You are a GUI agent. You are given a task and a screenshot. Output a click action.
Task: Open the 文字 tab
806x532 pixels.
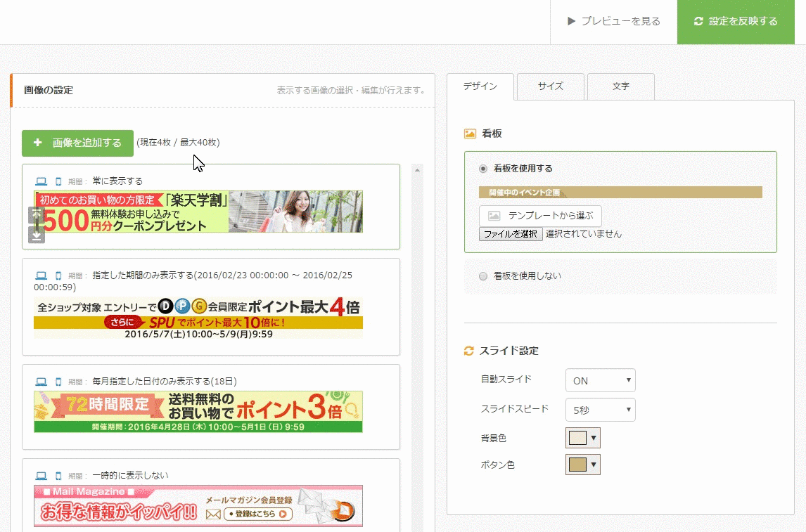click(621, 86)
